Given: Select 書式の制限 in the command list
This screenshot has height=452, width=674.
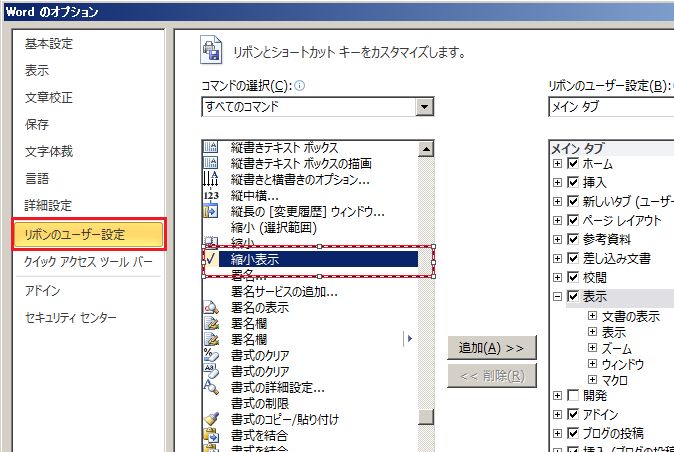Looking at the screenshot, I should click(x=260, y=403).
